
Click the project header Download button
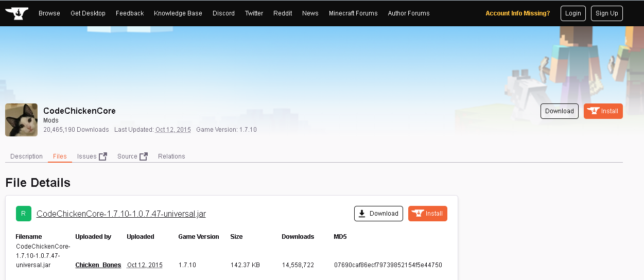coord(560,111)
